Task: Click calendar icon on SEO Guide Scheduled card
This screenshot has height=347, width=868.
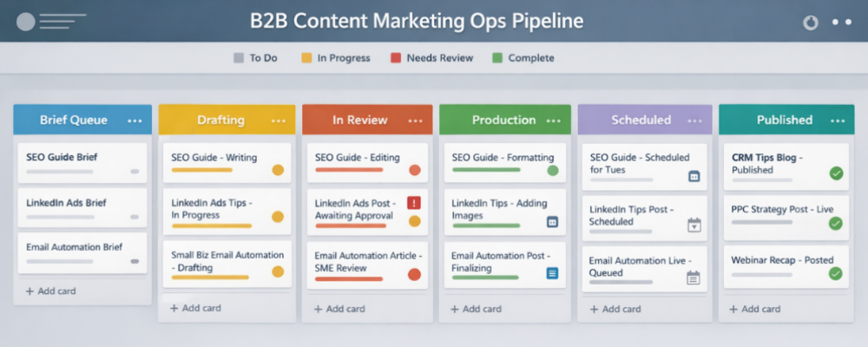Action: (x=694, y=176)
